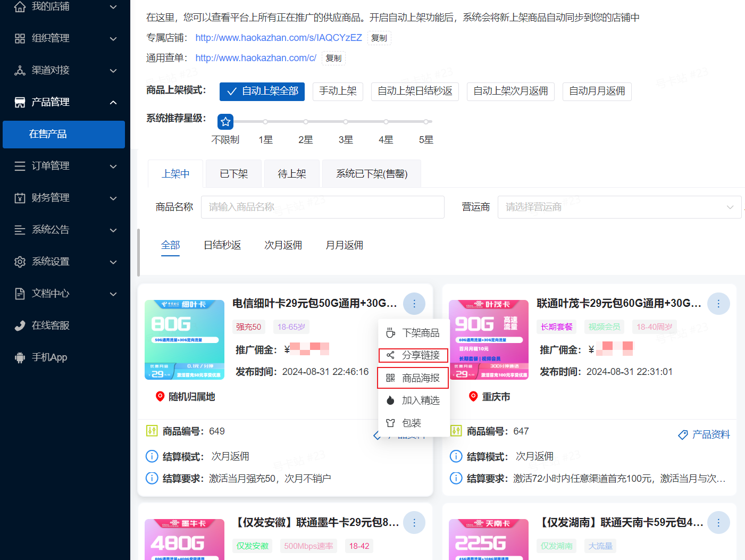Screen dimensions: 745x560
Task: Open more-options dots on 联通墨牛卡 card
Action: coord(414,523)
